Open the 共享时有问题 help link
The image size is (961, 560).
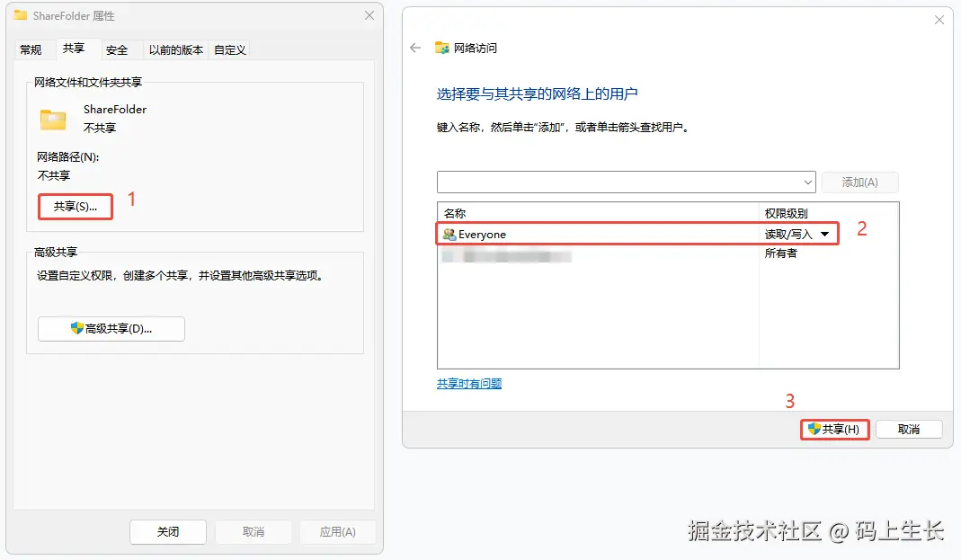[469, 384]
